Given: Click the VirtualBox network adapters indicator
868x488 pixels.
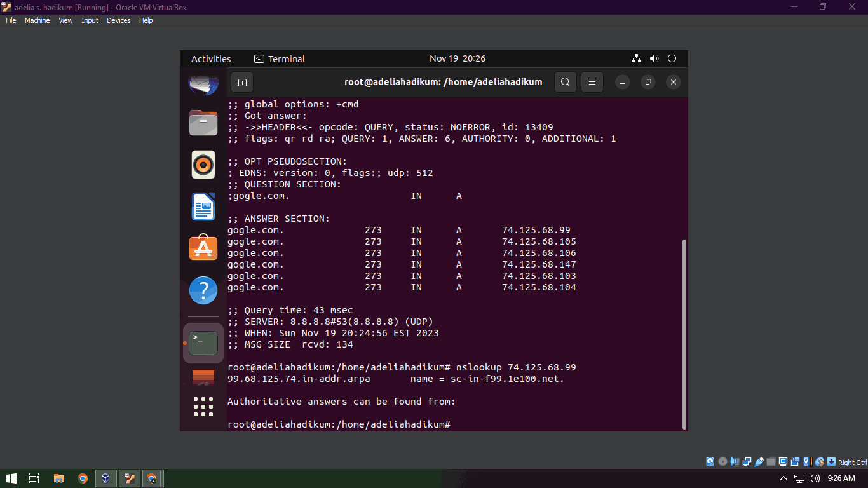Looking at the screenshot, I should (x=747, y=462).
